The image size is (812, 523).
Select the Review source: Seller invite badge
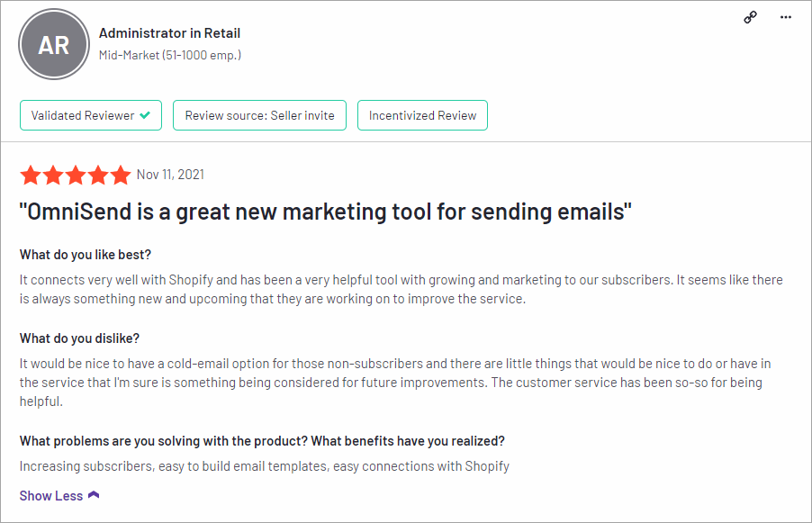point(259,115)
